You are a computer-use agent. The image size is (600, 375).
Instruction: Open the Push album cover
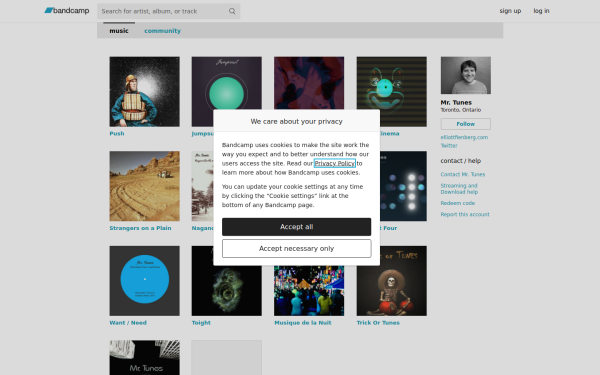[144, 92]
